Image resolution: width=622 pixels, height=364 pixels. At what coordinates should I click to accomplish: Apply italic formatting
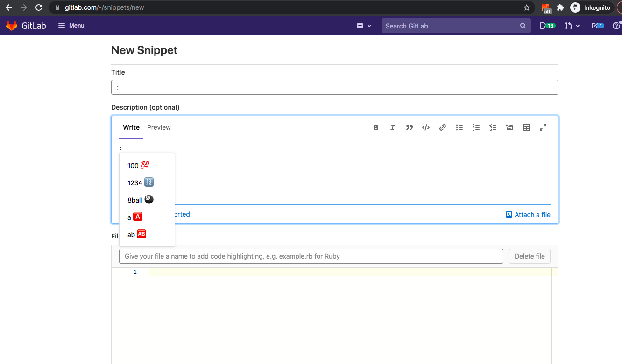coord(393,127)
